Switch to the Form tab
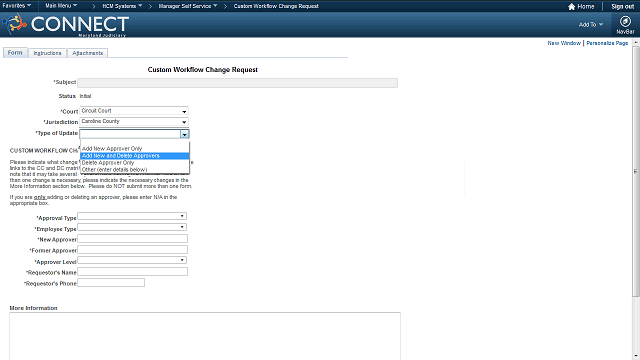640x360 pixels. tap(15, 53)
